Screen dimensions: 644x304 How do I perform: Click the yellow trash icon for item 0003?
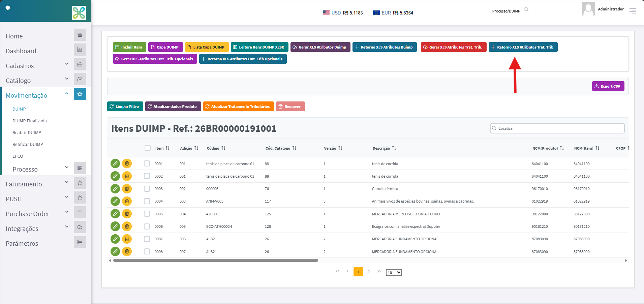(127, 189)
